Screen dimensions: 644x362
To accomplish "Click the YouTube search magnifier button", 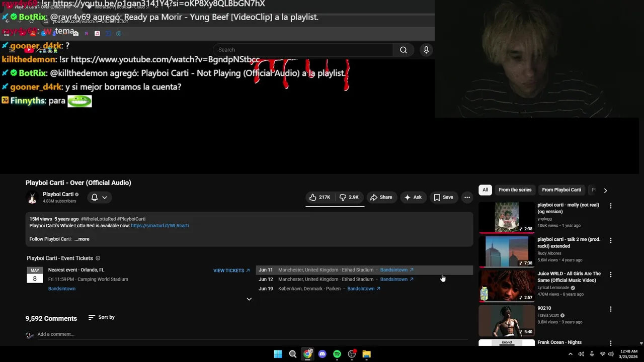I will pos(403,50).
